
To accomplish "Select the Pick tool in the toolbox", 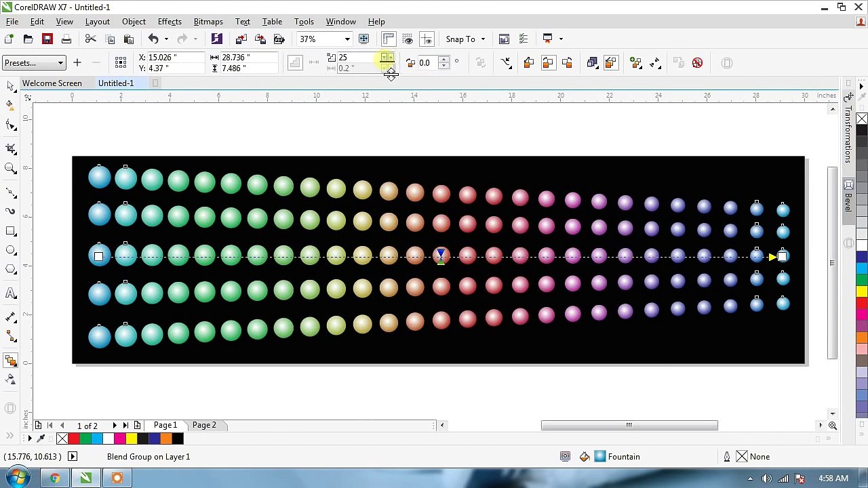I will pos(10,85).
